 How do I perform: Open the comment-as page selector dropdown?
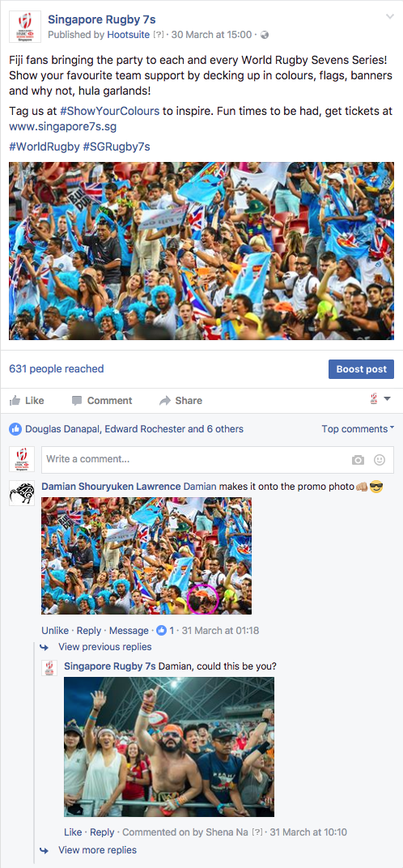(380, 399)
